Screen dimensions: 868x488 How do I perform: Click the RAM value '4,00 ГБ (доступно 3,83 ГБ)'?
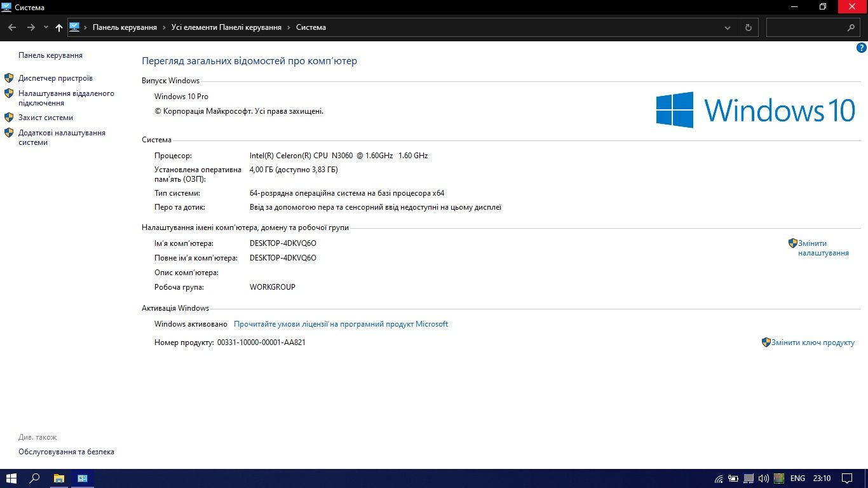294,170
